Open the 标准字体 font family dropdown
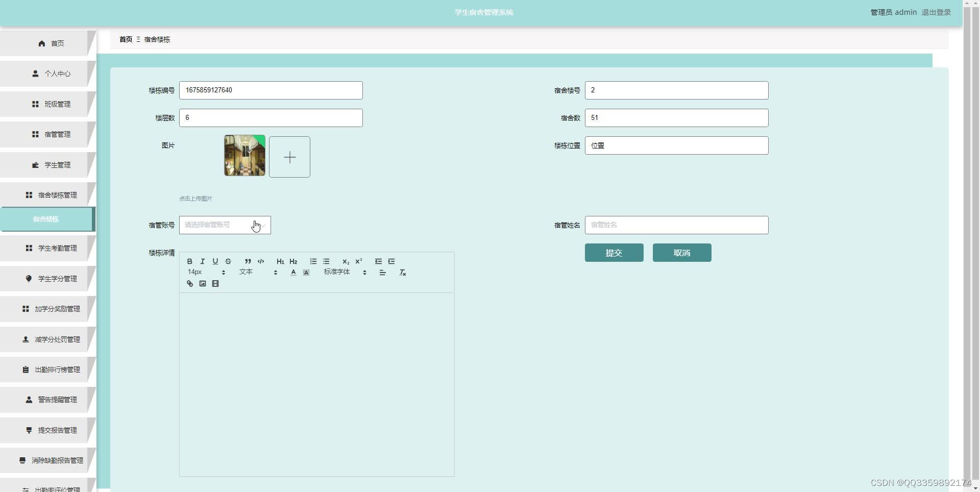 coord(345,273)
